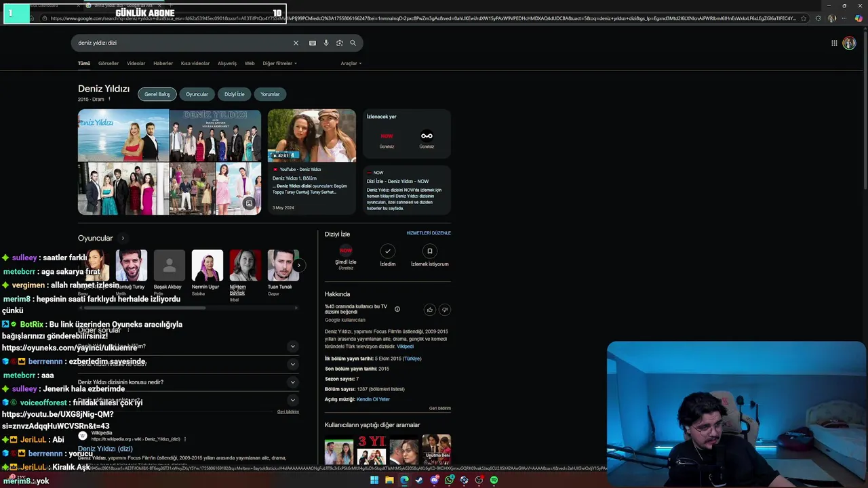Switch to Edge browser in taskbar

click(404, 480)
